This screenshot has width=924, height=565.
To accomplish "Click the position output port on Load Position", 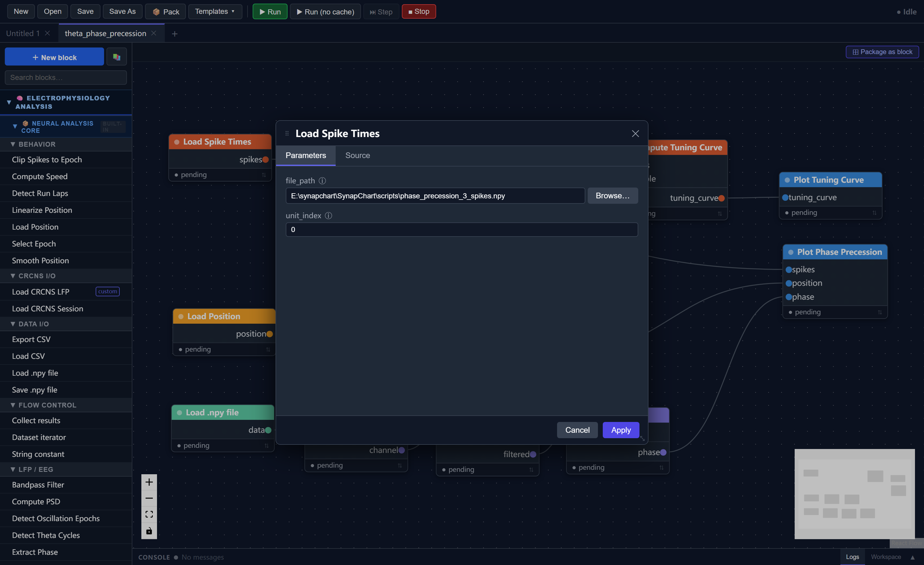I will tap(269, 334).
